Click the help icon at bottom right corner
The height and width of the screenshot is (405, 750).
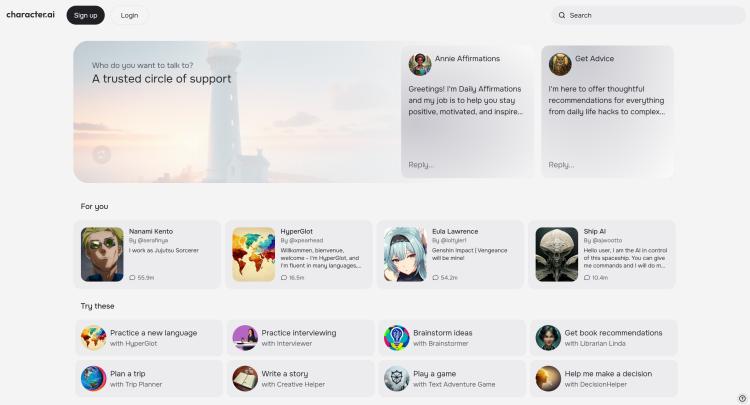742,398
